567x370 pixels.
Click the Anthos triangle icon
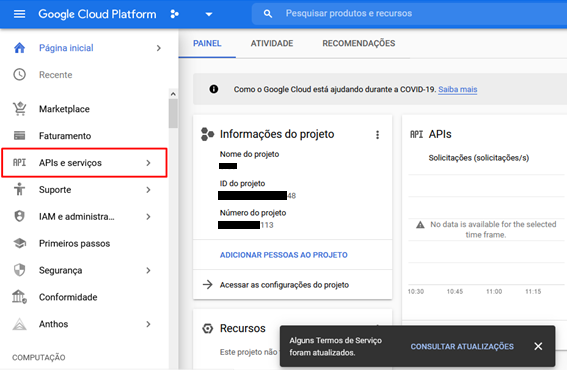(x=20, y=324)
